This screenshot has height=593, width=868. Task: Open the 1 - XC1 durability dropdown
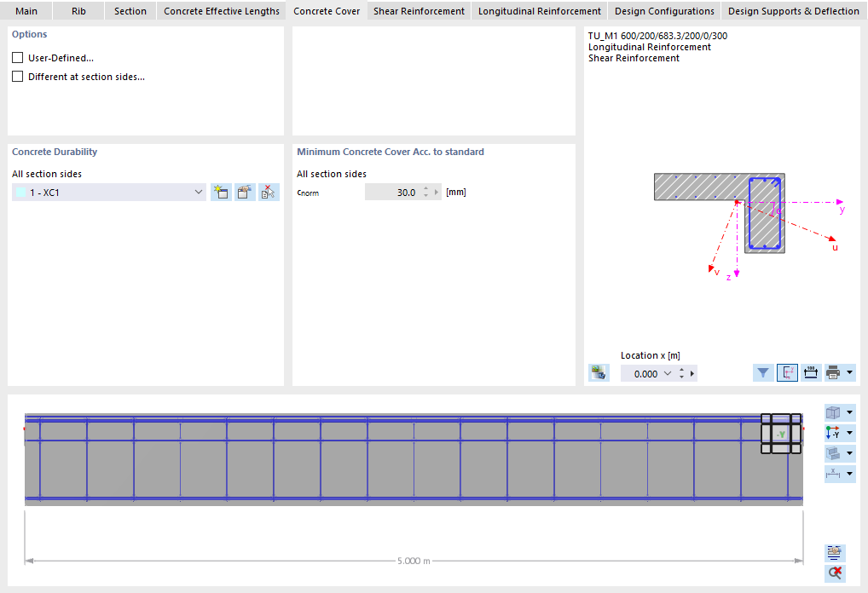198,193
